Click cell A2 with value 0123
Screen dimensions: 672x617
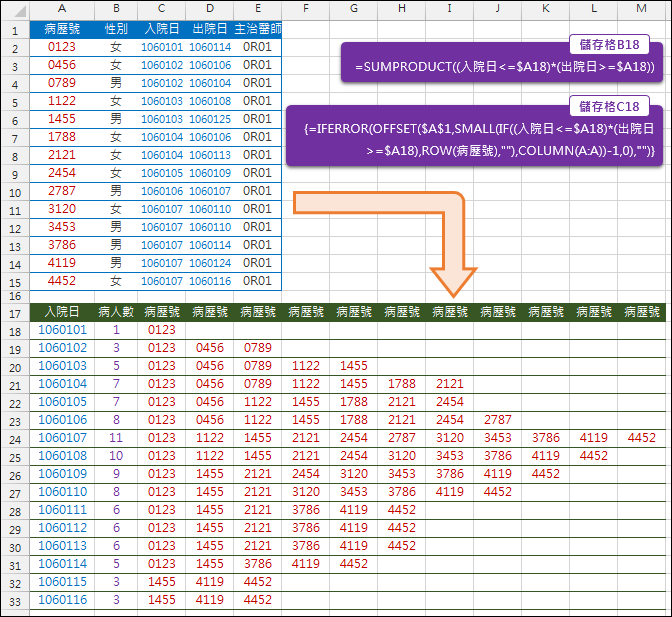tap(62, 47)
